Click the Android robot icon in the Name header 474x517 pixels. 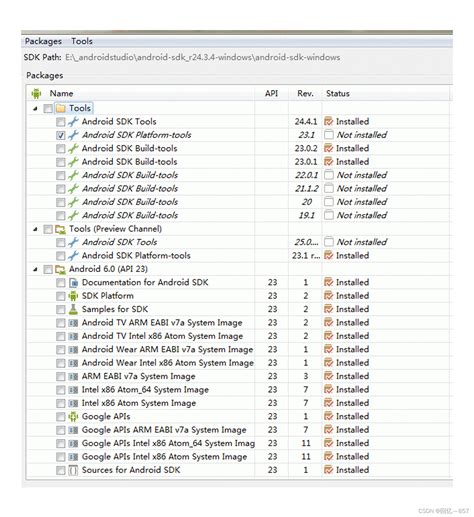click(x=36, y=94)
